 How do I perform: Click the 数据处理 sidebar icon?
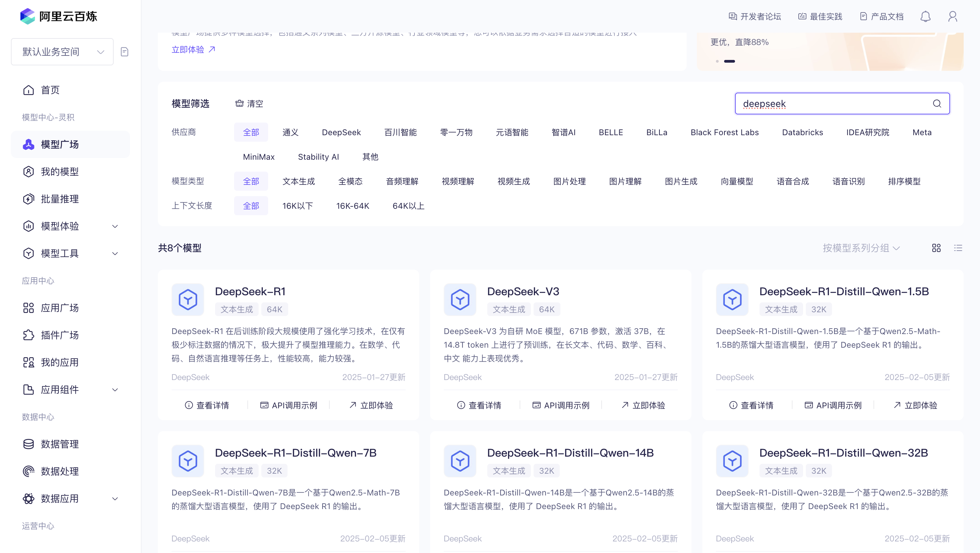click(29, 471)
